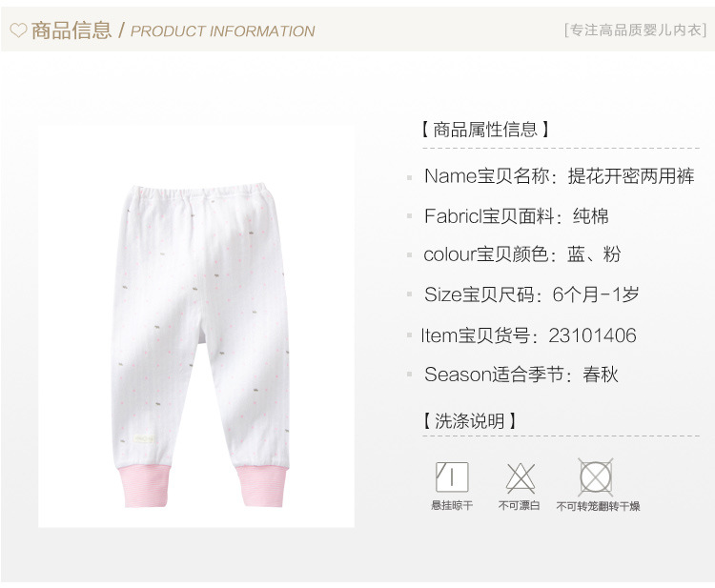Click the baby pants product image
715x588 pixels.
(x=196, y=327)
